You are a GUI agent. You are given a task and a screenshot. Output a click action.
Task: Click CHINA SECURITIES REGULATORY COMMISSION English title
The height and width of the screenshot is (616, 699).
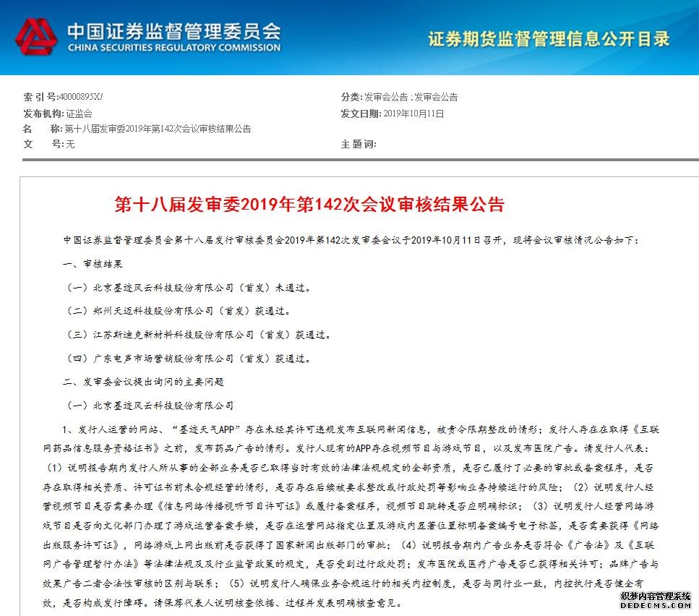pos(174,47)
